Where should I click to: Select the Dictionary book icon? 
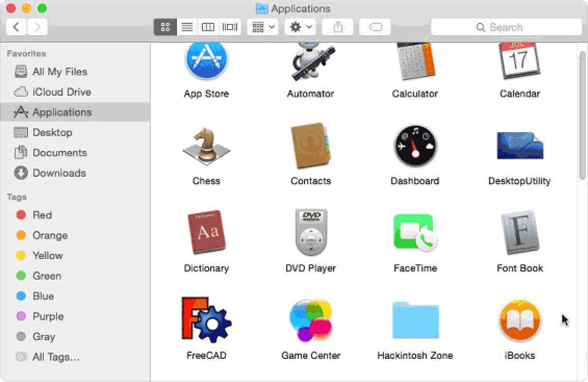click(207, 232)
